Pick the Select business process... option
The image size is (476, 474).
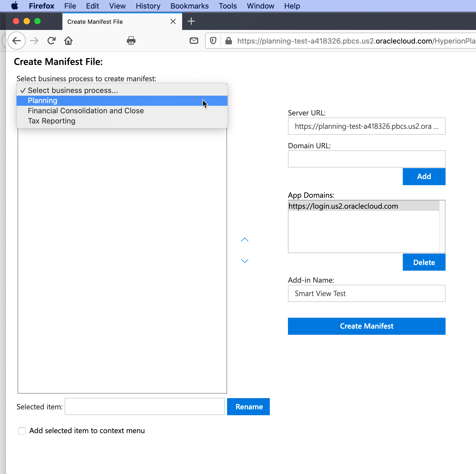pyautogui.click(x=122, y=91)
